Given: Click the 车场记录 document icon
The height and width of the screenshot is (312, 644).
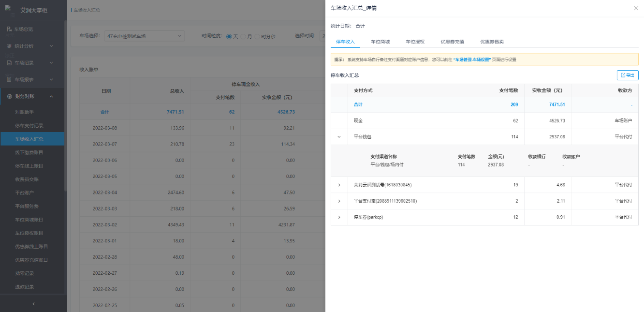Looking at the screenshot, I should coord(9,63).
